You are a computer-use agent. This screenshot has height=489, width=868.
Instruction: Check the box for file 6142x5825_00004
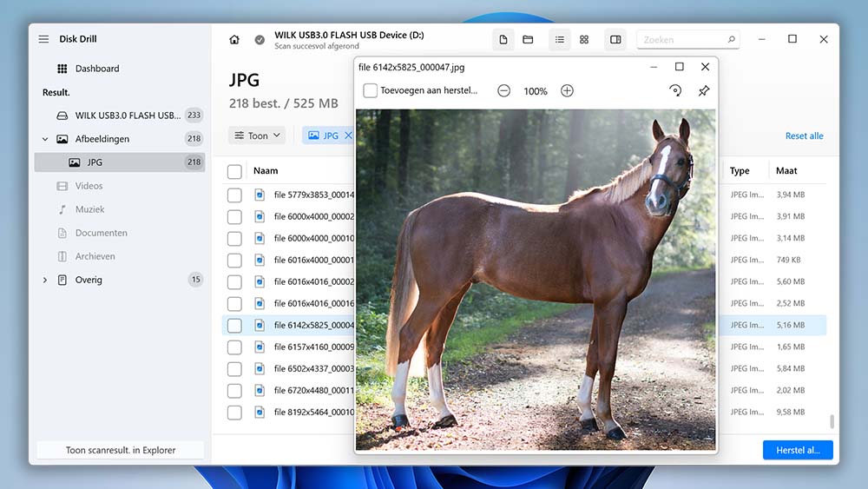pyautogui.click(x=234, y=326)
